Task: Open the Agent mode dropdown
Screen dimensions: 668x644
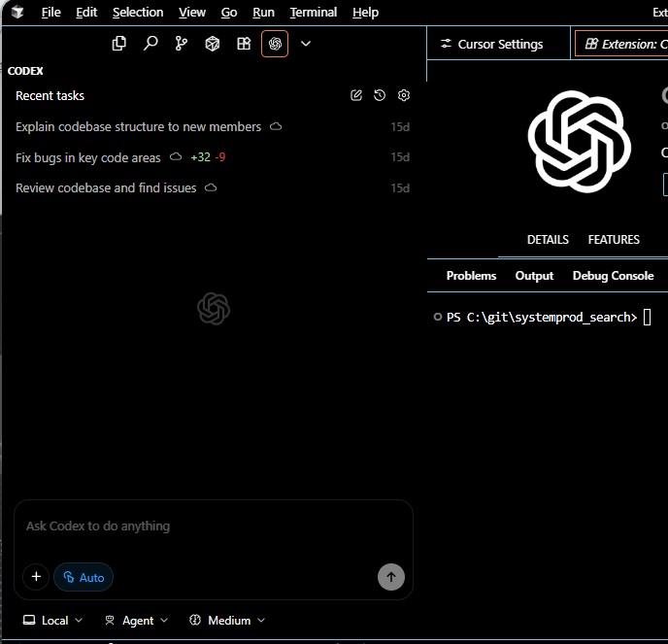Action: pyautogui.click(x=136, y=621)
